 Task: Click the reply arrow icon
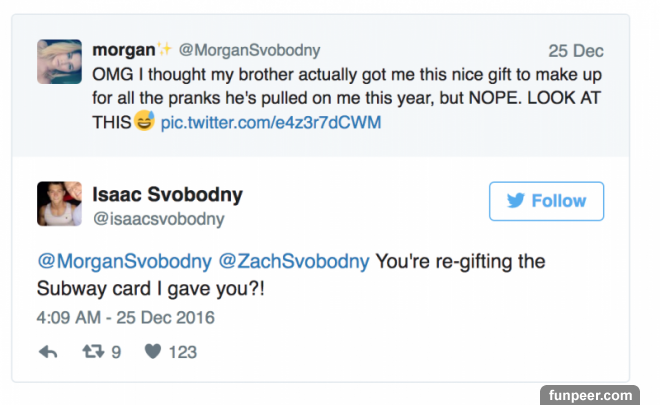[47, 351]
